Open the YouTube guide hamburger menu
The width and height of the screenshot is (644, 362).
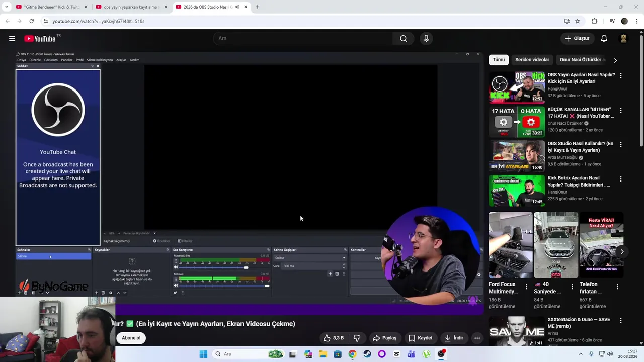point(12,39)
